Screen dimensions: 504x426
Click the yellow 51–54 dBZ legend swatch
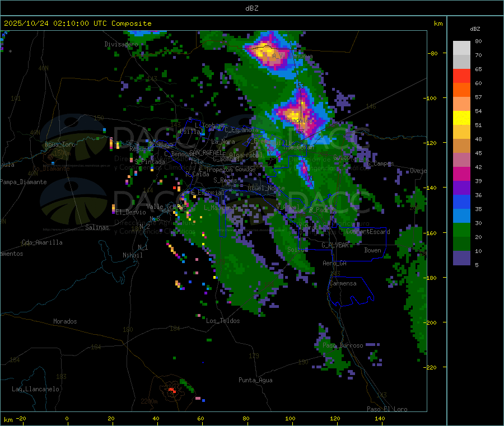coord(461,118)
